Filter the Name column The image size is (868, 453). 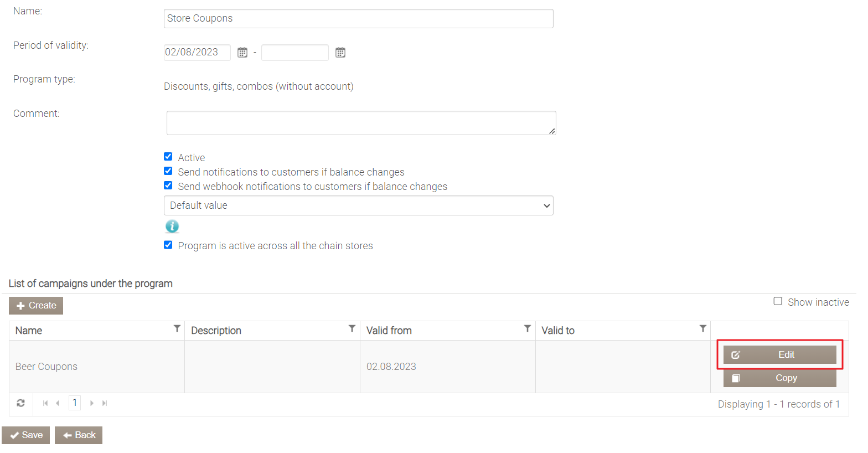tap(177, 329)
